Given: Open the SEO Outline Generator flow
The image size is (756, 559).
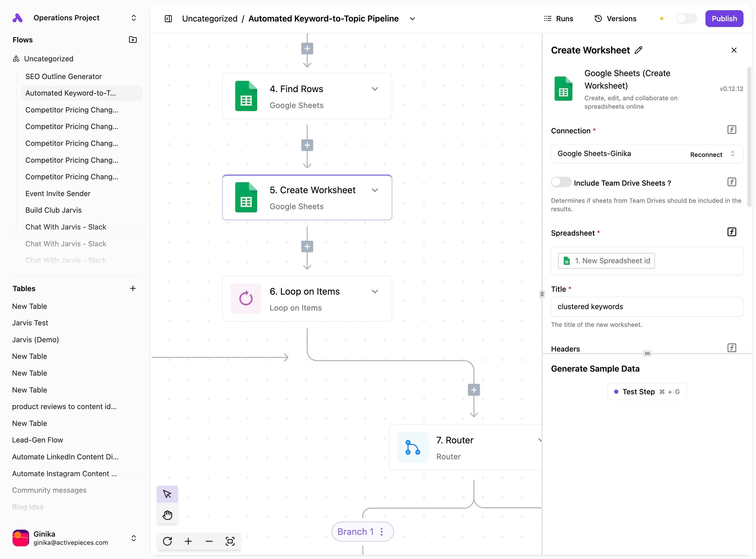Looking at the screenshot, I should pyautogui.click(x=63, y=76).
